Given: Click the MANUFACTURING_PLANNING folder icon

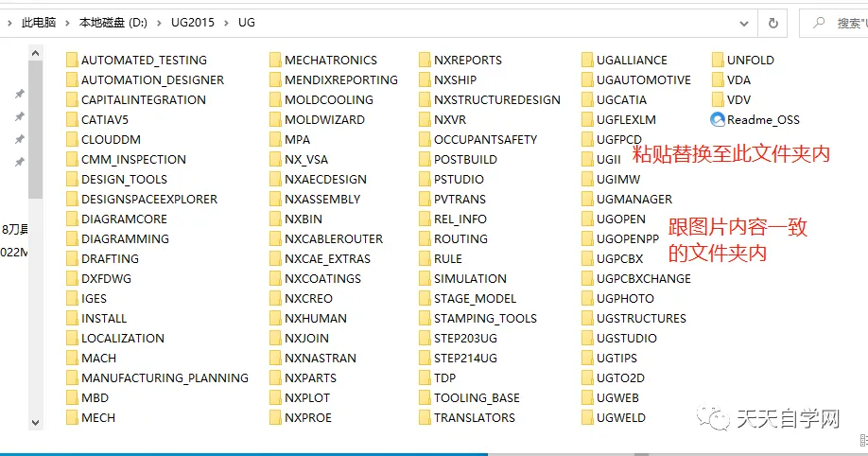Looking at the screenshot, I should pyautogui.click(x=72, y=377).
